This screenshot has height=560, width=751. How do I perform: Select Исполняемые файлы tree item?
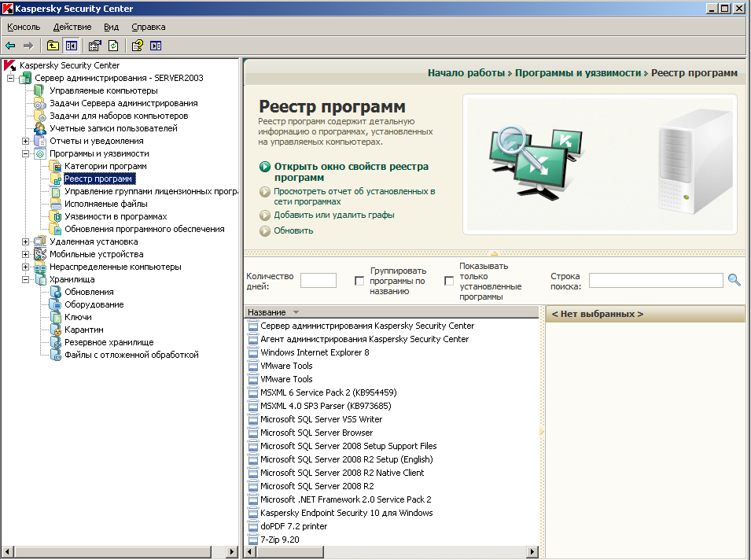[106, 204]
